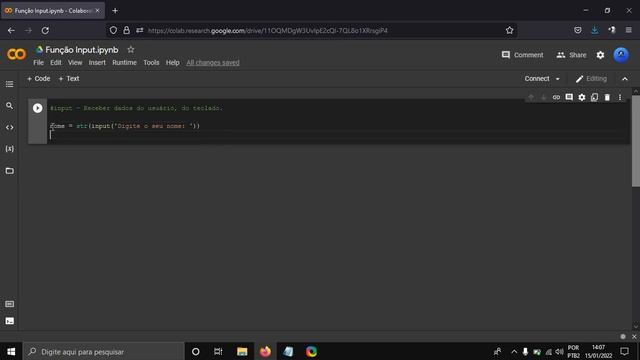This screenshot has height=360, width=640.
Task: Open Colab settings gear in header
Action: click(600, 55)
